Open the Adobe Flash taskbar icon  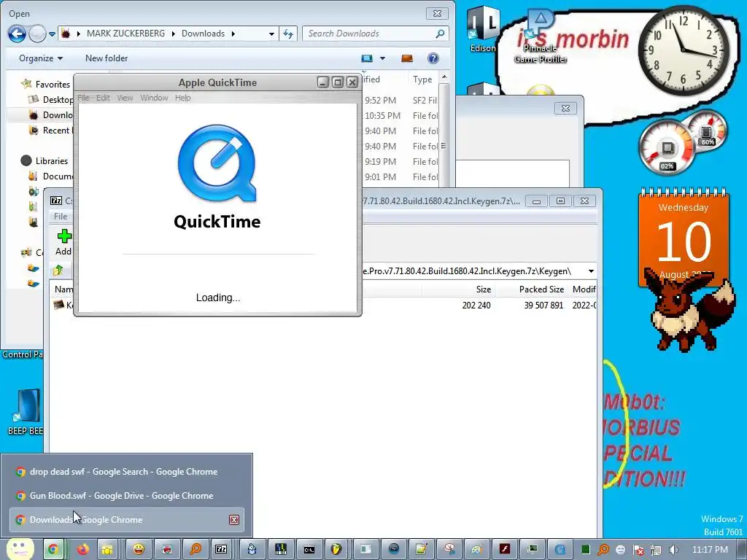[505, 549]
